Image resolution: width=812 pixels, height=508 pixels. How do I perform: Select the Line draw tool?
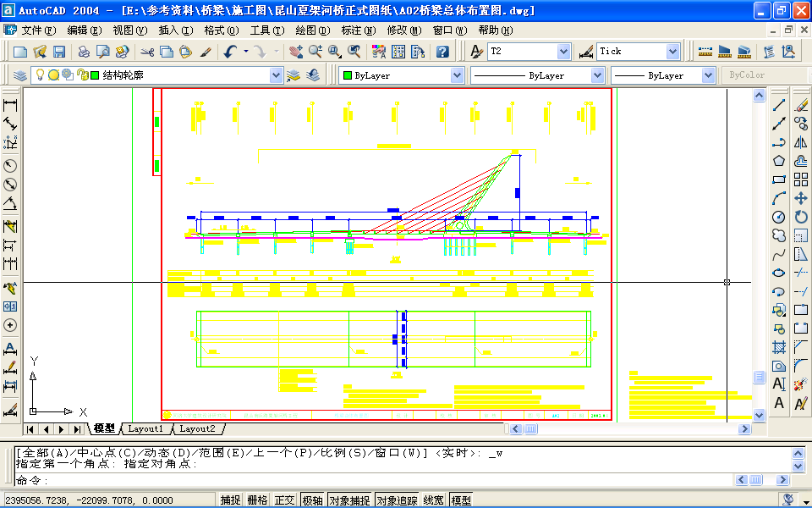(x=779, y=105)
